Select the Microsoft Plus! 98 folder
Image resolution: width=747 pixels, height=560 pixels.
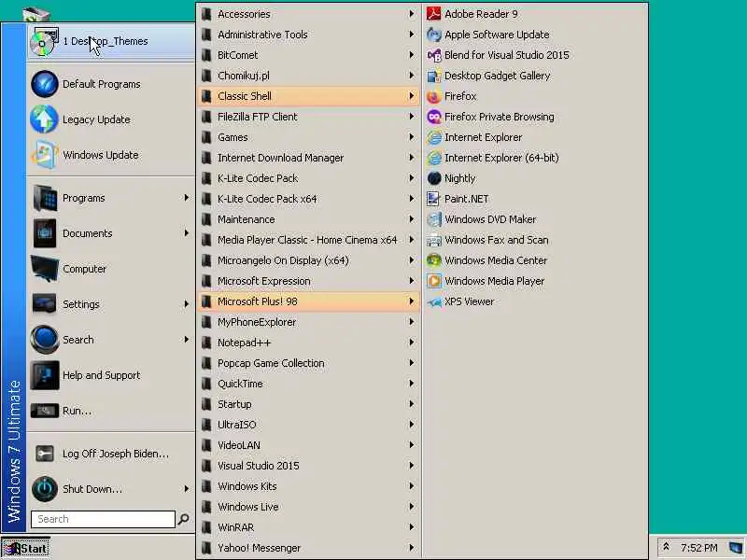[x=308, y=301]
